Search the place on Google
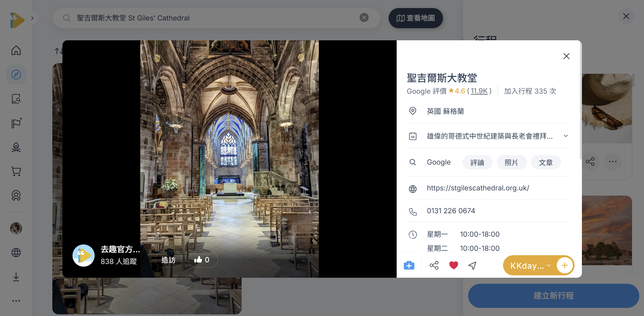The image size is (644, 316). tap(439, 162)
